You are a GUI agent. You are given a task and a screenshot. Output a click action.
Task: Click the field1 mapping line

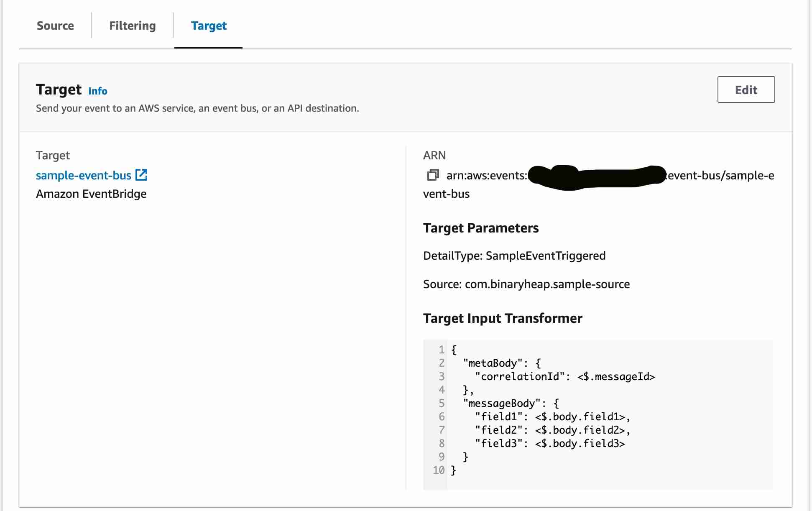tap(552, 417)
